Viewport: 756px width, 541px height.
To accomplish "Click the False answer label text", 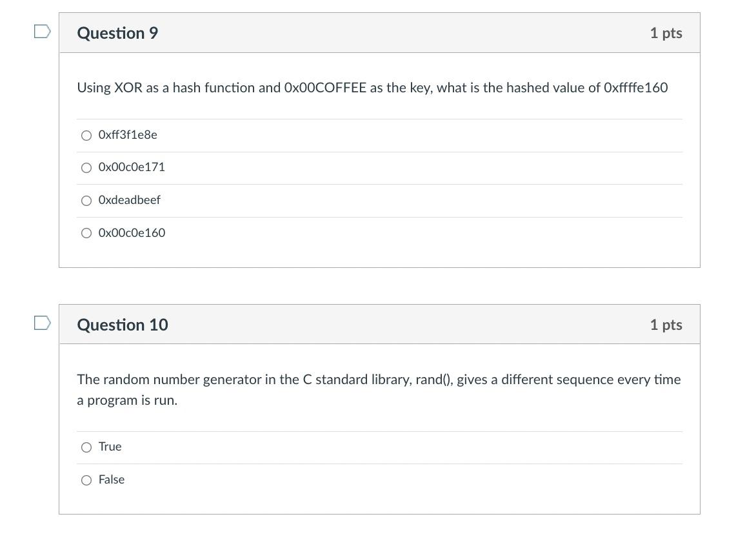I will tap(111, 480).
